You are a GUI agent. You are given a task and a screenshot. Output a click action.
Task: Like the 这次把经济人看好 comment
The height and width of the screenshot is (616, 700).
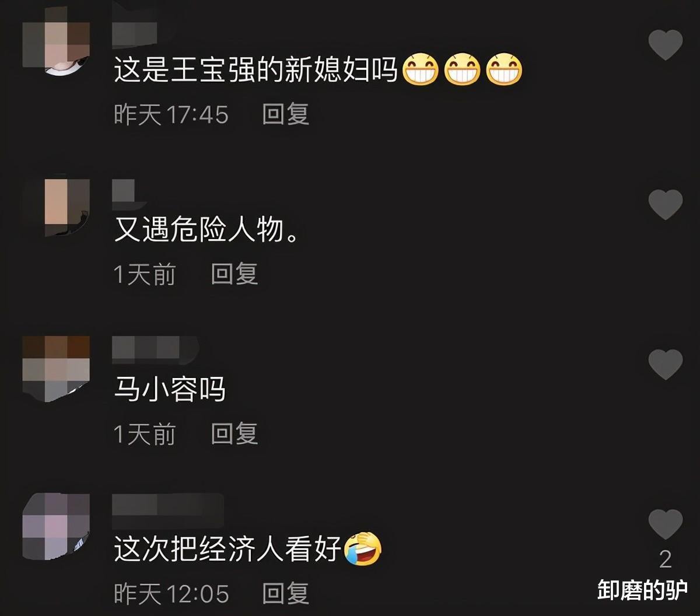pyautogui.click(x=666, y=524)
